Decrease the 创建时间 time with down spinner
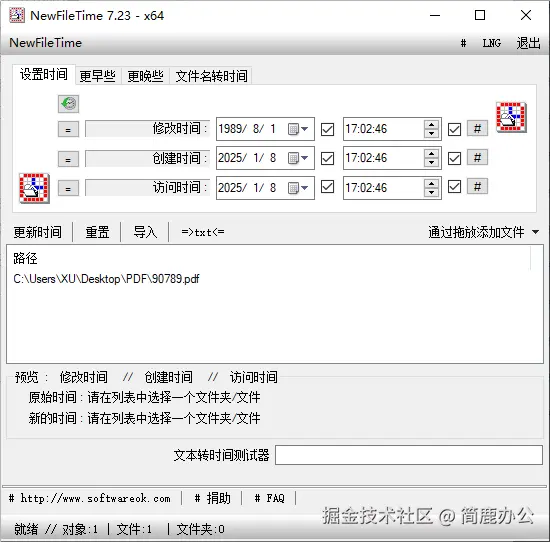The width and height of the screenshot is (550, 542). pyautogui.click(x=431, y=162)
